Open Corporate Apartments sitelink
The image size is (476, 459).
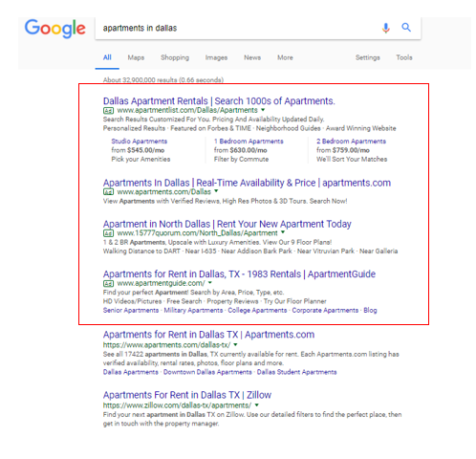325,311
